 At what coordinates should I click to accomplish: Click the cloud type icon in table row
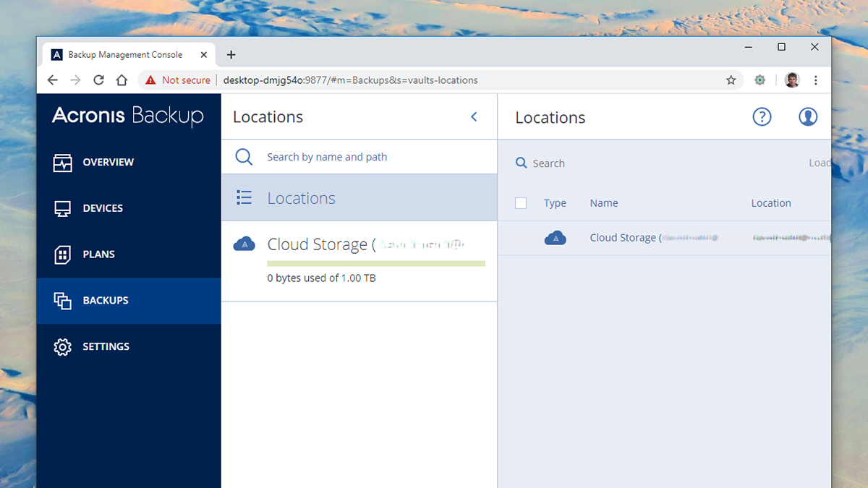pos(555,238)
